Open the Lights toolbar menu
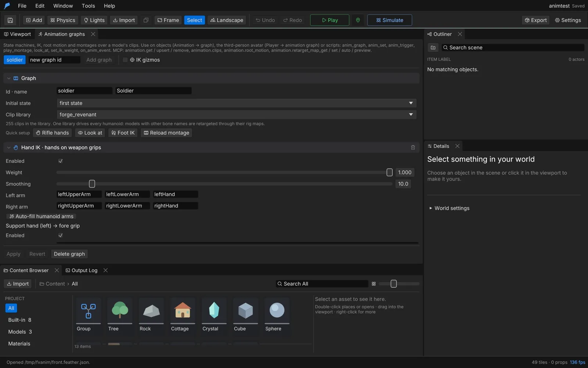 pyautogui.click(x=94, y=20)
